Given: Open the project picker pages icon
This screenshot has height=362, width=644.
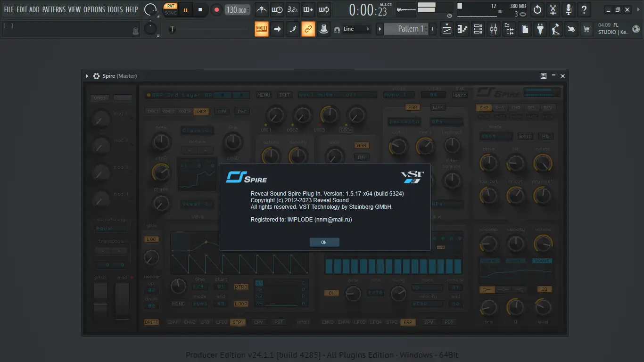Looking at the screenshot, I should click(525, 29).
